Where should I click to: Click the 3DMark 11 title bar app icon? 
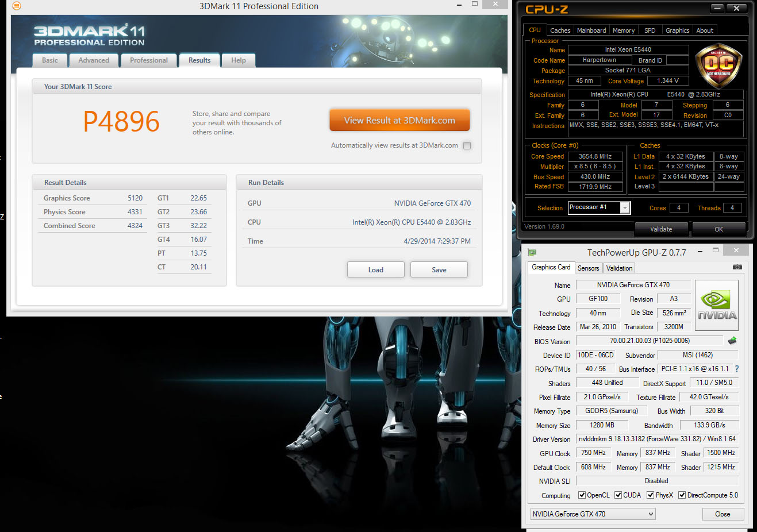(x=17, y=6)
